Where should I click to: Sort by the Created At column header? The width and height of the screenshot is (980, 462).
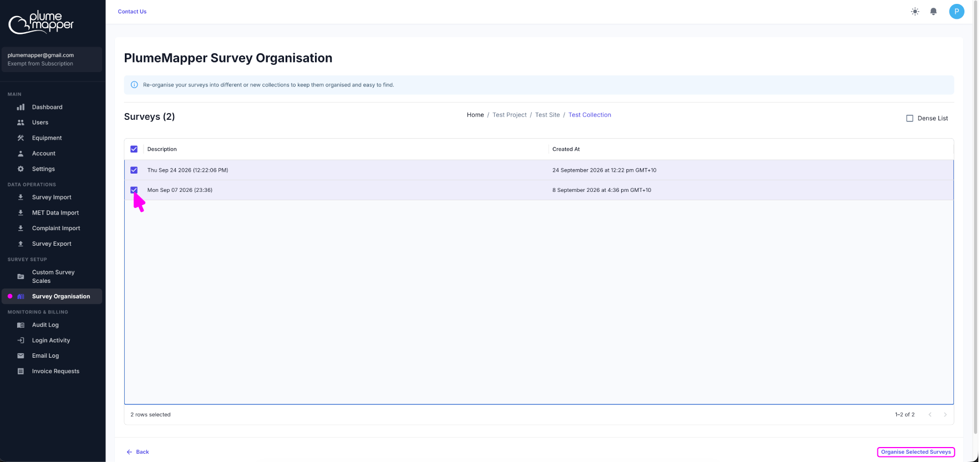566,149
